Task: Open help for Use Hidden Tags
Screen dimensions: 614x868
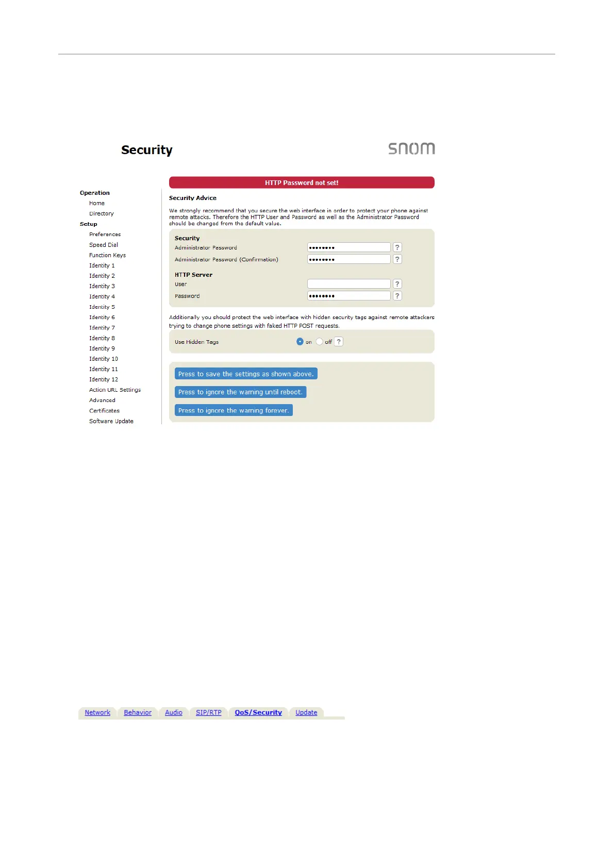Action: pos(339,342)
